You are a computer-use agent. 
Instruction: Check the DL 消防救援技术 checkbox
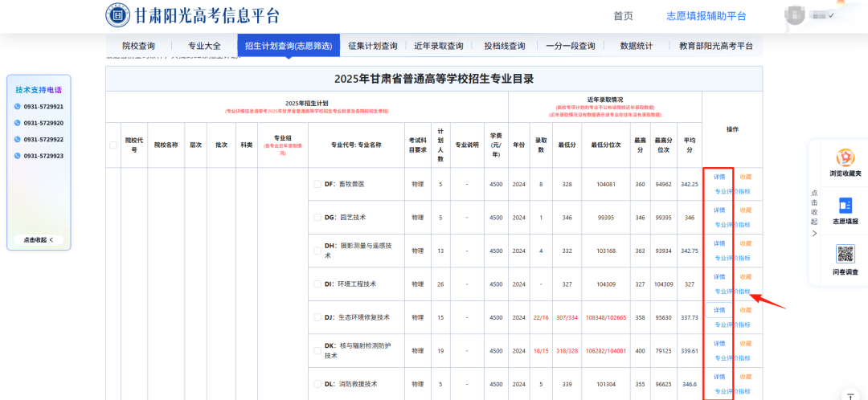[317, 384]
